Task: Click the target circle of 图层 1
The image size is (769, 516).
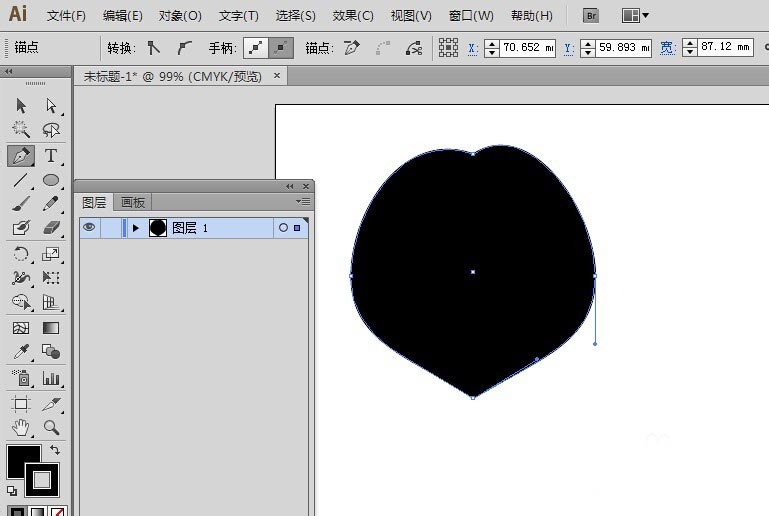Action: click(x=283, y=228)
